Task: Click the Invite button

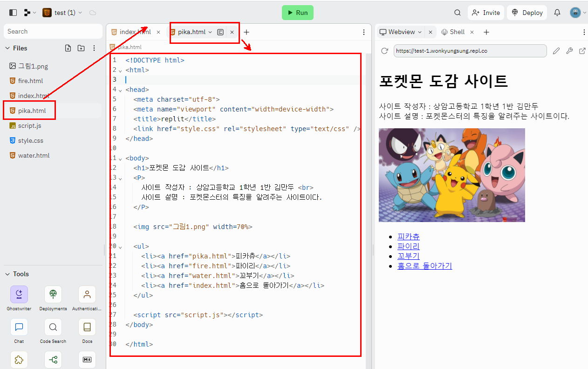Action: point(486,13)
